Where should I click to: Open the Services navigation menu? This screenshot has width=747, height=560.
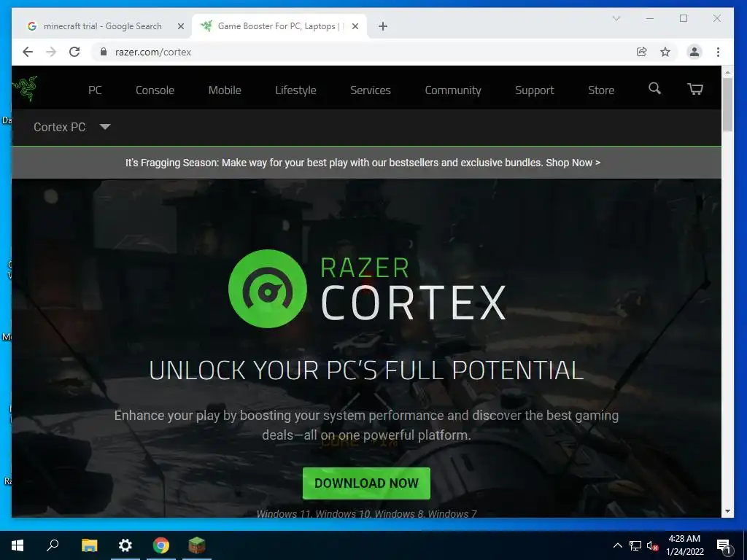pos(370,90)
